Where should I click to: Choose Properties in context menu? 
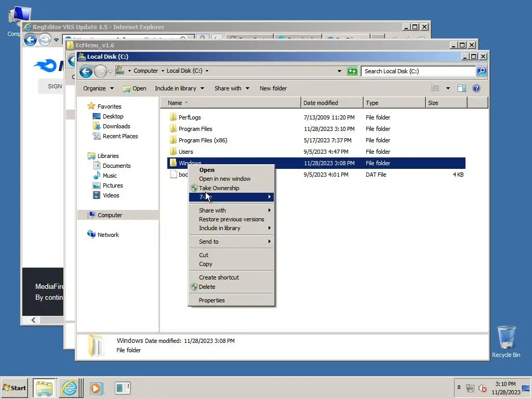click(231, 300)
